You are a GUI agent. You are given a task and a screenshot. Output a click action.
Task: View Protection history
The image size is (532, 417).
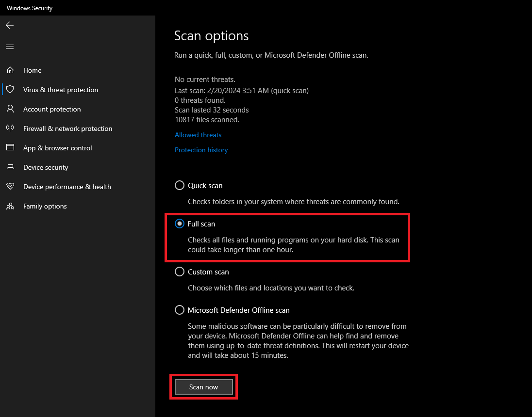(201, 150)
